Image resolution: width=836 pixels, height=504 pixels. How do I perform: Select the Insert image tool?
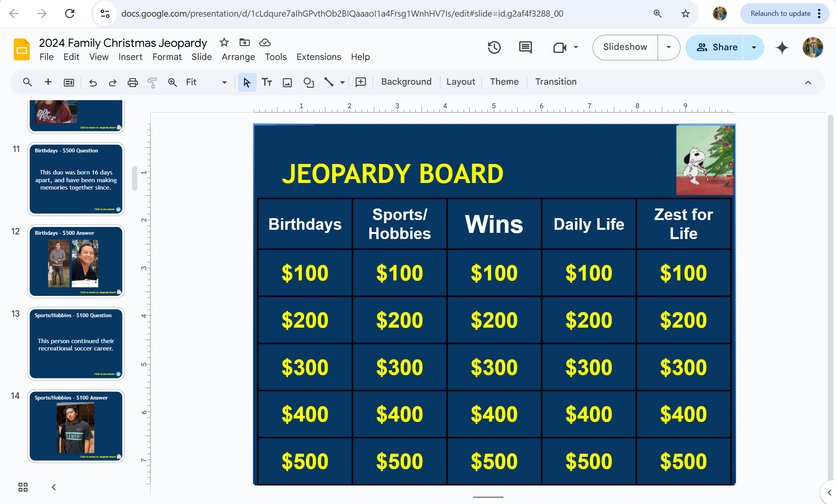[x=287, y=82]
